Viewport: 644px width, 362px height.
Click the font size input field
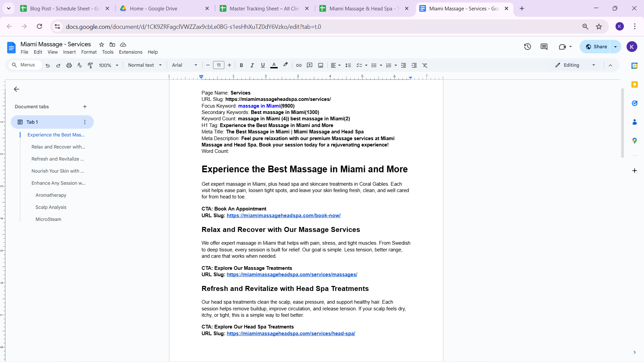click(x=218, y=65)
